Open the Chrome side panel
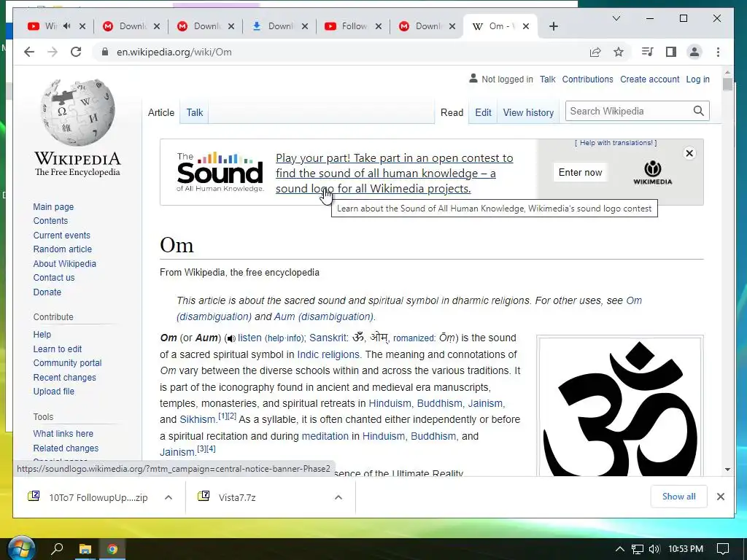Viewport: 747px width, 560px height. click(x=671, y=52)
